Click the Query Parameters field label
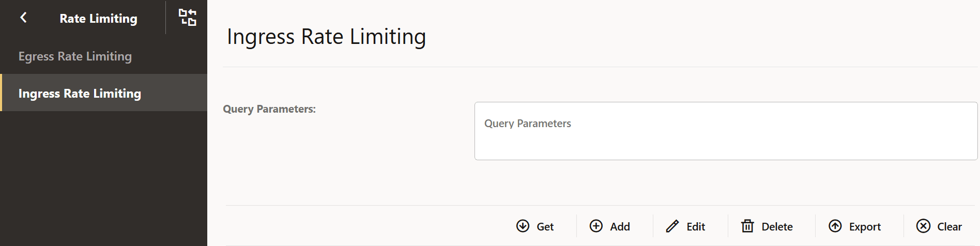The width and height of the screenshot is (980, 246). (x=269, y=109)
